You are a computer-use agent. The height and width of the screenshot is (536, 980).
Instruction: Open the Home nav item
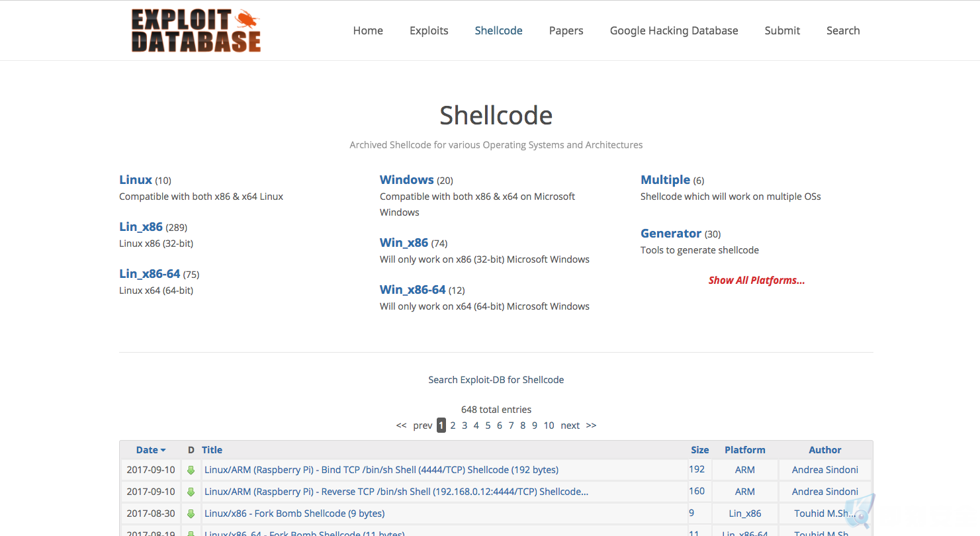point(368,30)
